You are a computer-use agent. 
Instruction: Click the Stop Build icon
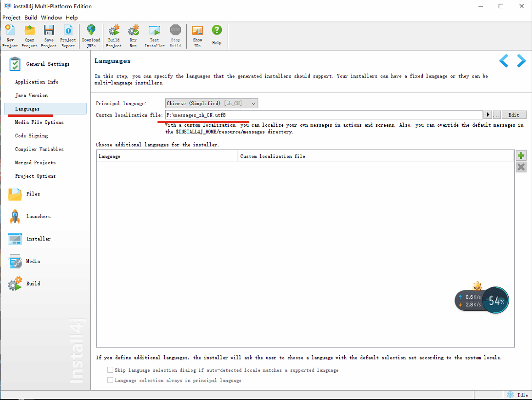pos(176,36)
